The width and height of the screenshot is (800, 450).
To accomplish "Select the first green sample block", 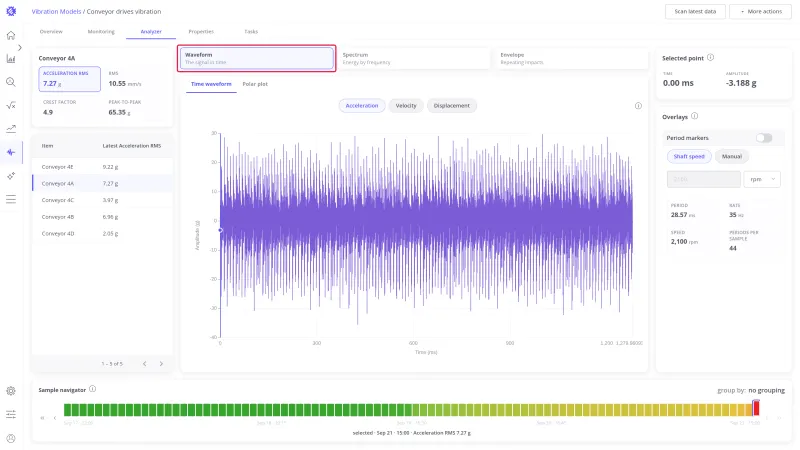I will 67,409.
